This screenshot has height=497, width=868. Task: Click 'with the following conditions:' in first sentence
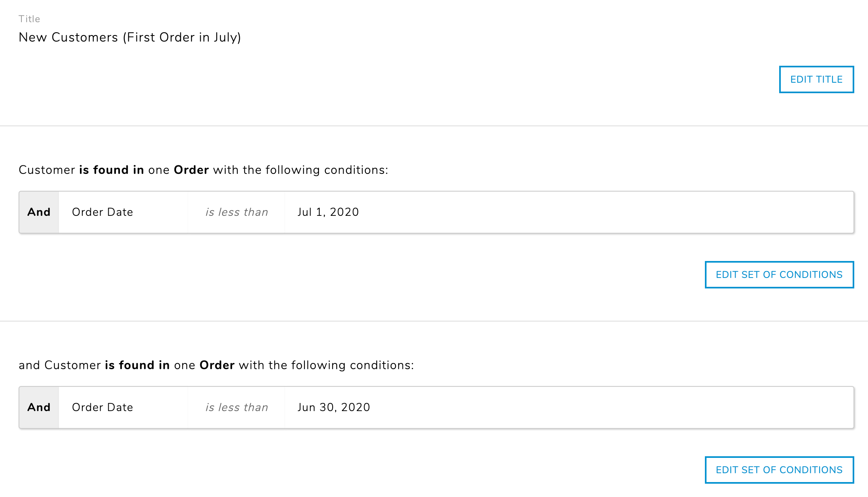coord(300,170)
